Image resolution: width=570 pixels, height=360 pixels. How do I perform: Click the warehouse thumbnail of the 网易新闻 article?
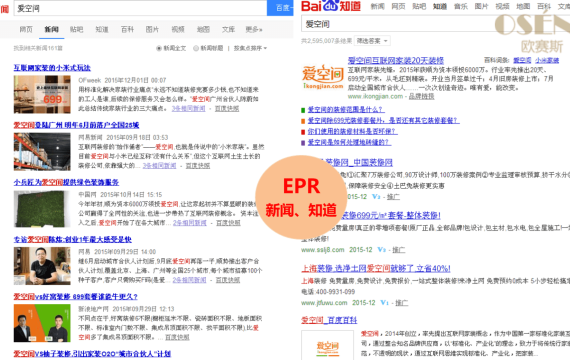(x=42, y=152)
